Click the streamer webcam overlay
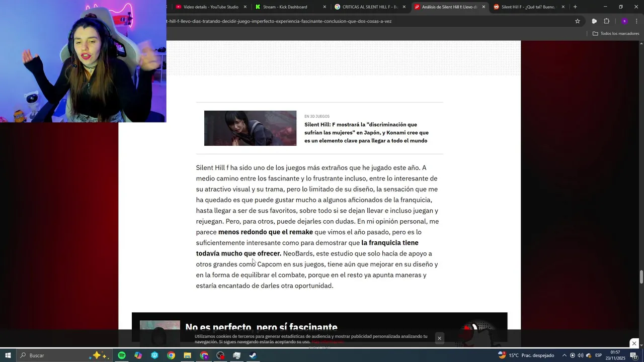 (83, 61)
